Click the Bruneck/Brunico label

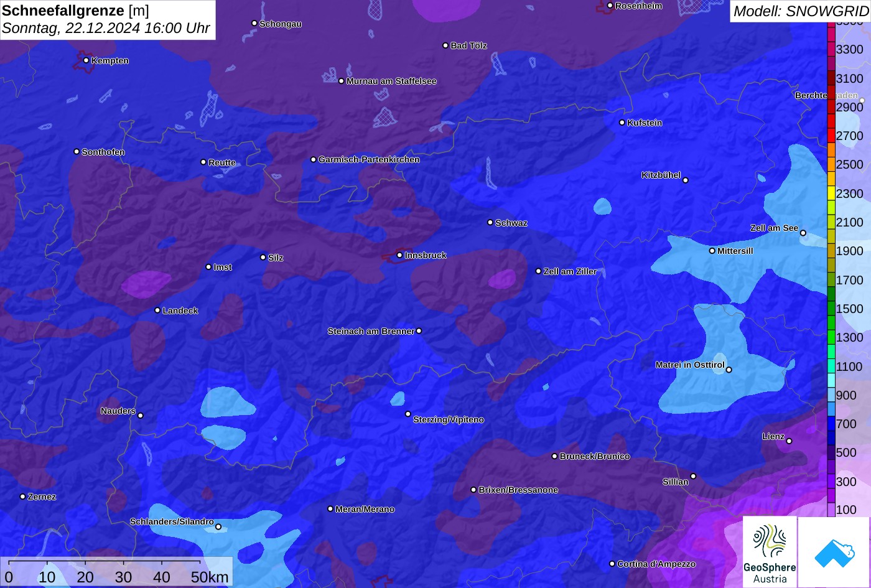(x=595, y=457)
